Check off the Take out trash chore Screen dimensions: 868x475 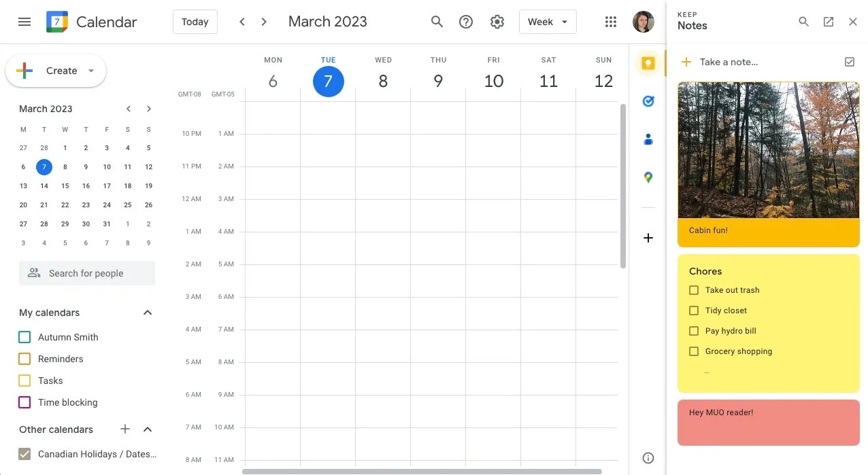click(x=693, y=289)
